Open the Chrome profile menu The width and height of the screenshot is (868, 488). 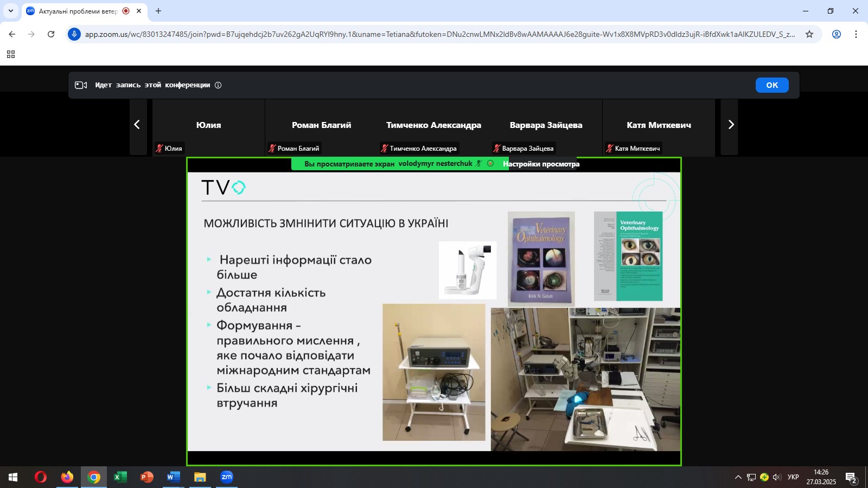[837, 34]
